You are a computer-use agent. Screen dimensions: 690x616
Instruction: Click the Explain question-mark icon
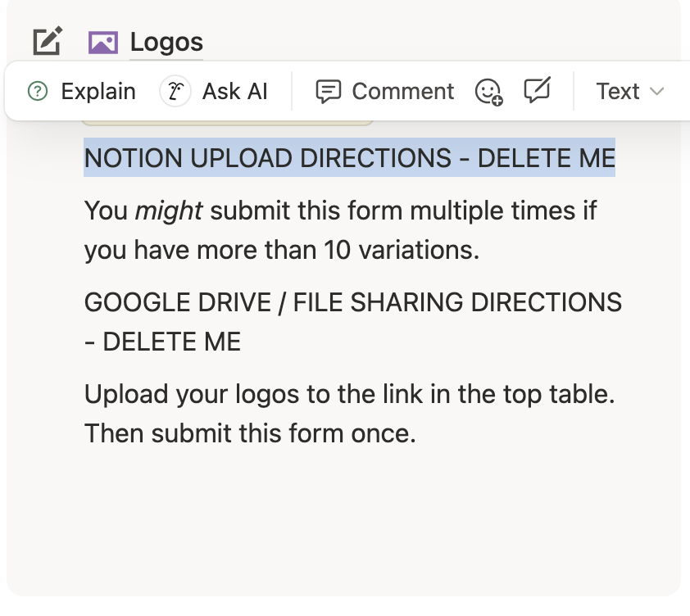click(x=38, y=91)
